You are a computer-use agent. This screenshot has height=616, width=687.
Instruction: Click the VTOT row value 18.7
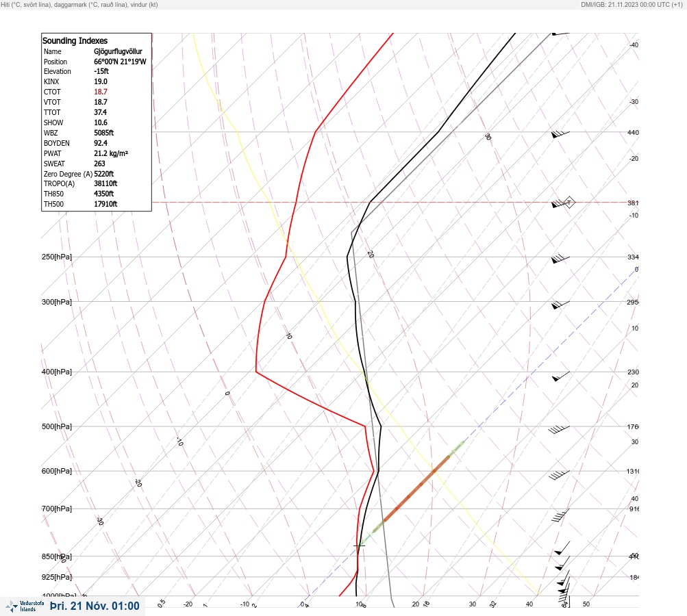100,102
